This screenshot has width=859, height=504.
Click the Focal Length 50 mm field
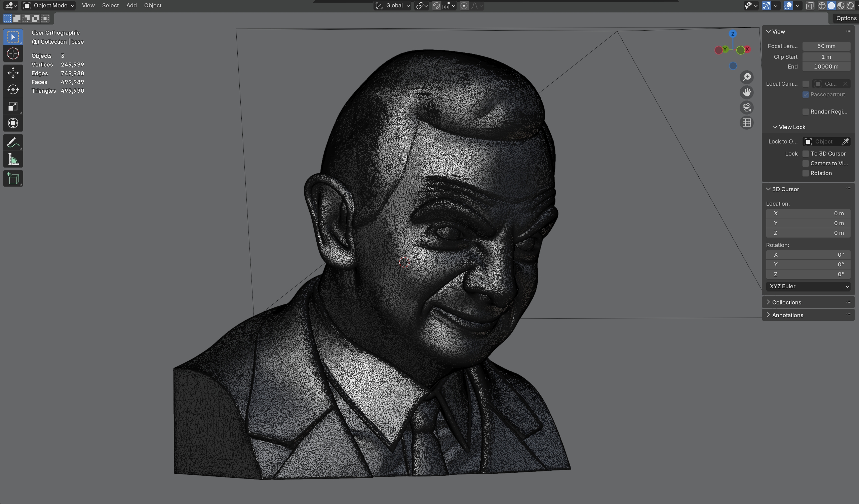click(x=826, y=46)
